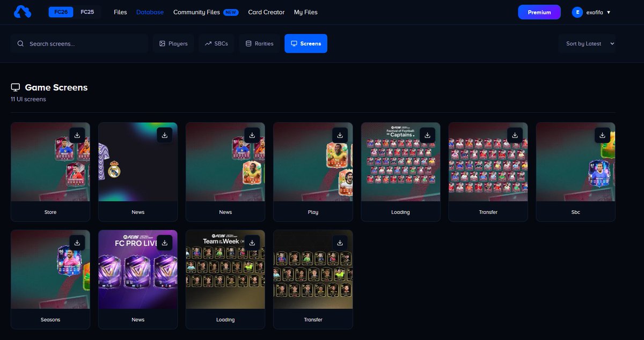Open the Festival of Football Captains thumbnail
This screenshot has height=340, width=644.
tap(400, 162)
